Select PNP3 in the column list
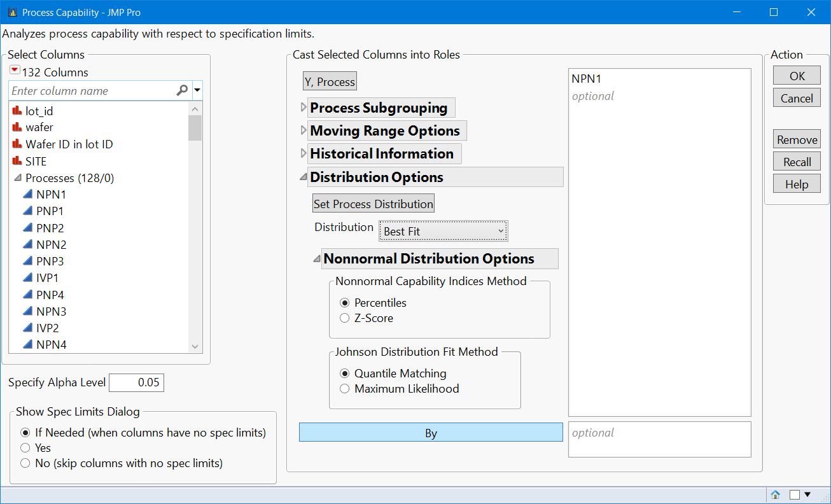The height and width of the screenshot is (504, 831). (x=50, y=262)
